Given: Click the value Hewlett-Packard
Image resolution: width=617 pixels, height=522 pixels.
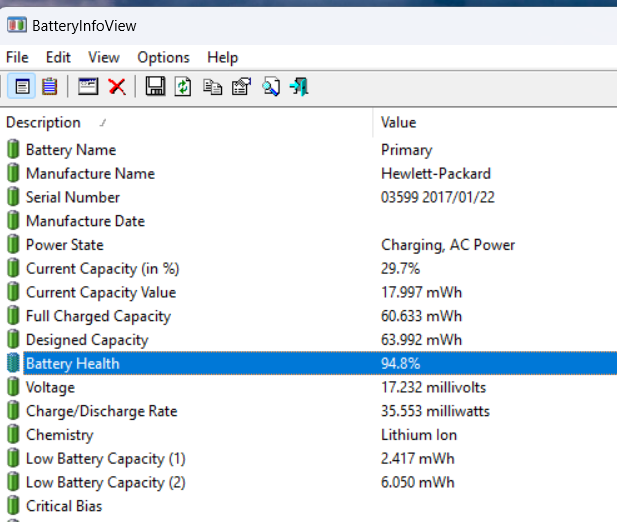Looking at the screenshot, I should [436, 173].
